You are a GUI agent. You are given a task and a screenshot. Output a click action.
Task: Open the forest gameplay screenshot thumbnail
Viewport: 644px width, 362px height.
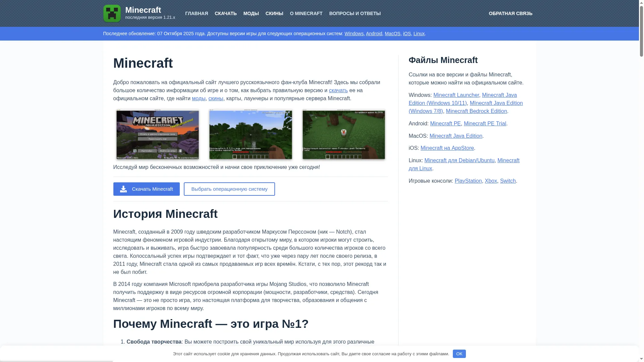(x=251, y=134)
